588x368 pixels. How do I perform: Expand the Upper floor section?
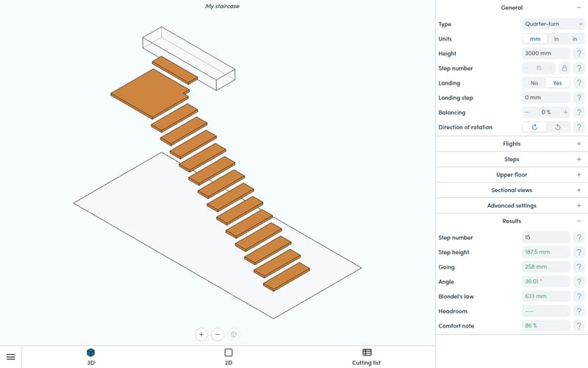pos(578,174)
